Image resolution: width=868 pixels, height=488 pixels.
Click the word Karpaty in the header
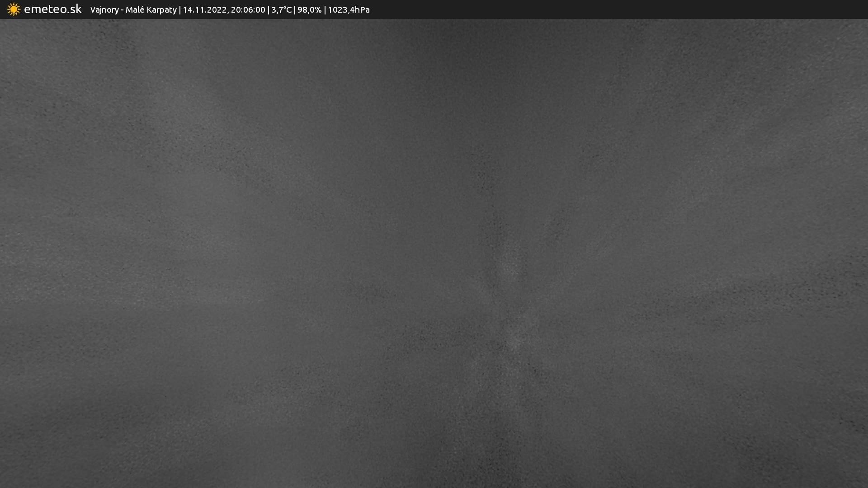pos(161,10)
